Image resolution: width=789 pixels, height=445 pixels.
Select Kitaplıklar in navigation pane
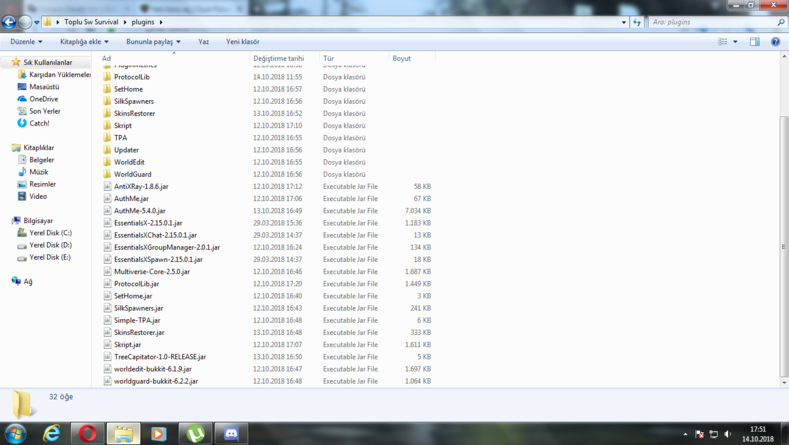pyautogui.click(x=38, y=147)
